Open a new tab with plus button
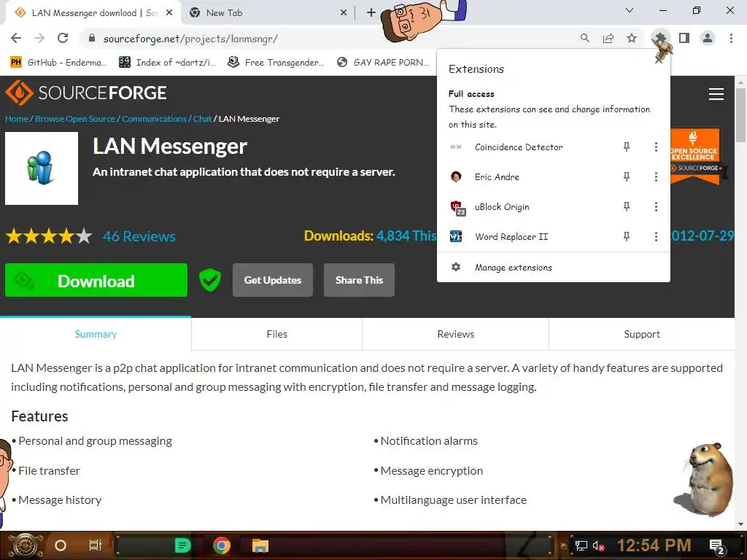 click(x=371, y=13)
